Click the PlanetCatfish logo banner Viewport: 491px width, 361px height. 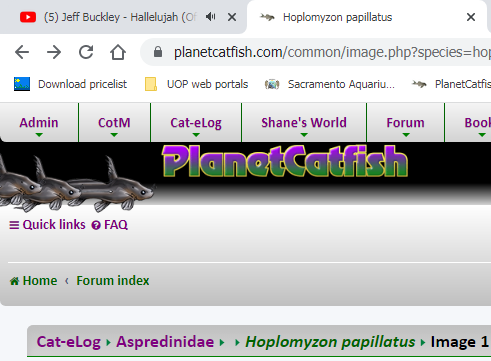pyautogui.click(x=285, y=161)
